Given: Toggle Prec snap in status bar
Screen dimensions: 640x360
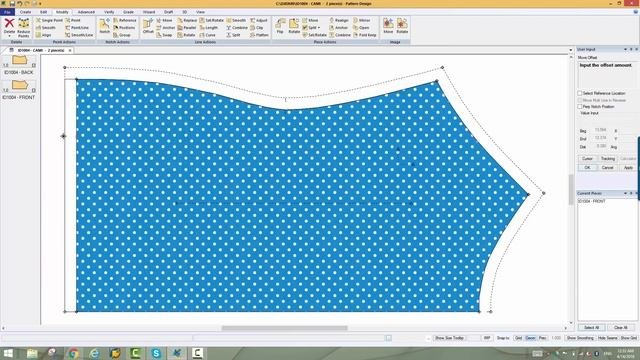Looking at the screenshot, I should (x=542, y=338).
